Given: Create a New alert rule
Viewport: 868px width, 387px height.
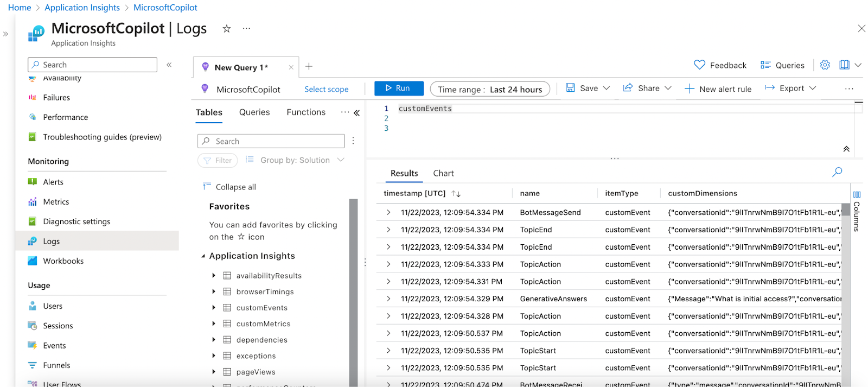Looking at the screenshot, I should (718, 89).
